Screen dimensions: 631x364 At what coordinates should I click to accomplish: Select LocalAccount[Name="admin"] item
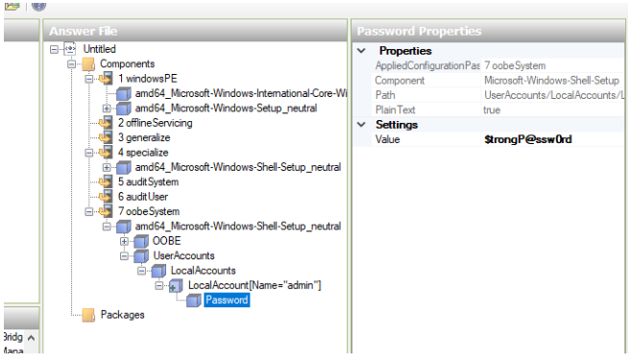(x=255, y=285)
